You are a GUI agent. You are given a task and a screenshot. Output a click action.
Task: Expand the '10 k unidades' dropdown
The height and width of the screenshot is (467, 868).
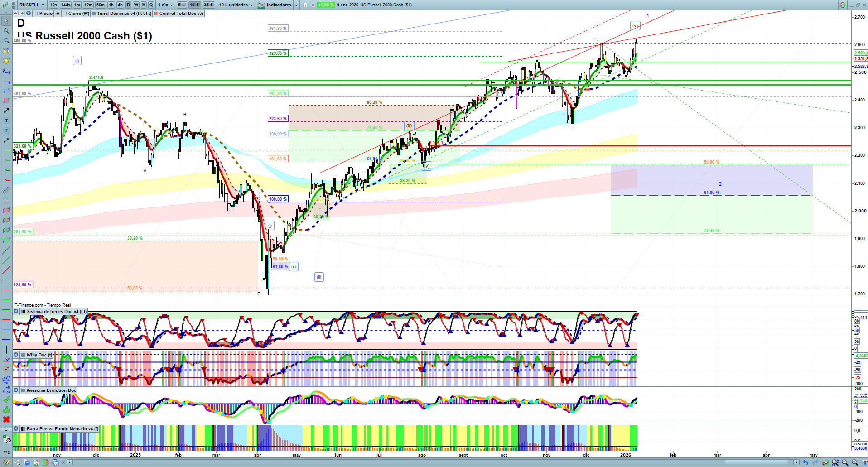[x=236, y=5]
